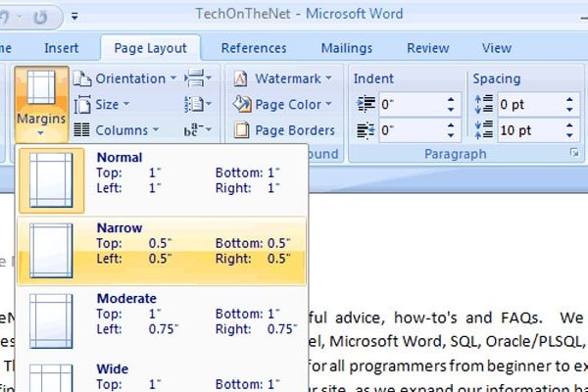Increase the Spacing After value
Screen dimensions: 588x392
point(569,124)
